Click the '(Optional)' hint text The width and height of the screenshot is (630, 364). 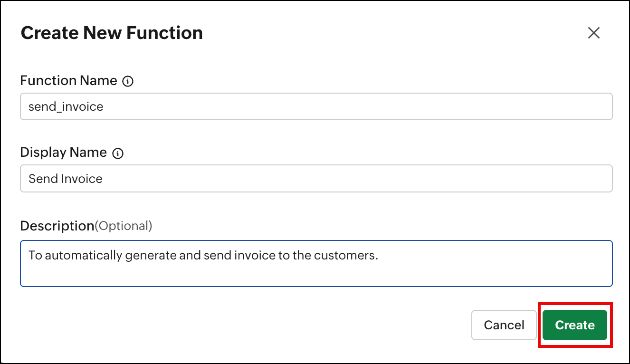coord(124,226)
